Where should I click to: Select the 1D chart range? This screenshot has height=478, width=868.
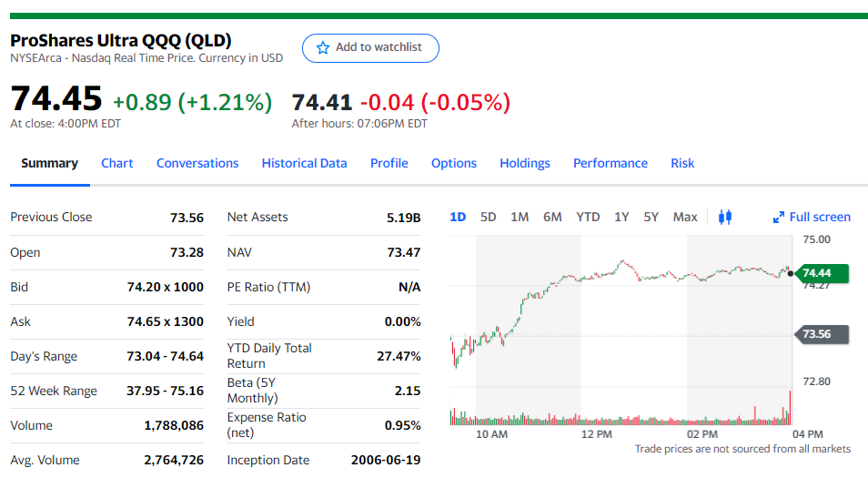(x=458, y=217)
